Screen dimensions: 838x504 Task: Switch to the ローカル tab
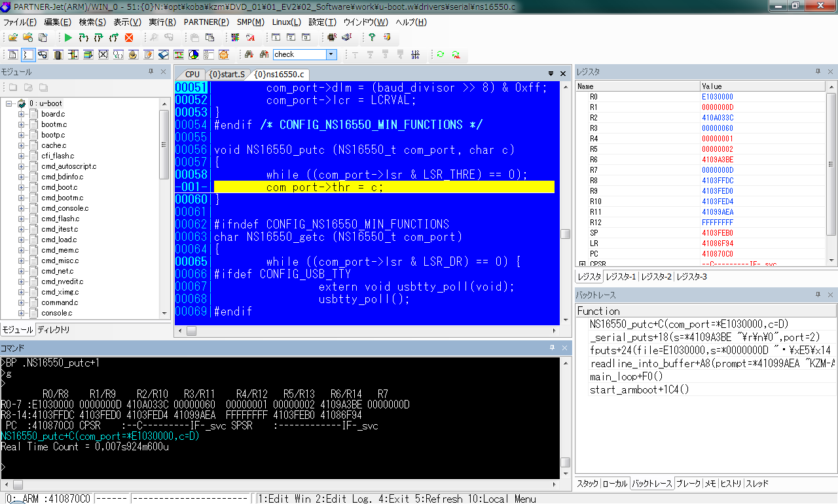pos(615,484)
